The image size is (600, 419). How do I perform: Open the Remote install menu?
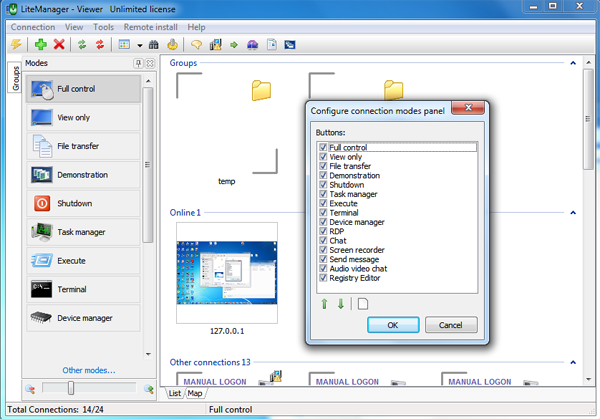point(150,27)
